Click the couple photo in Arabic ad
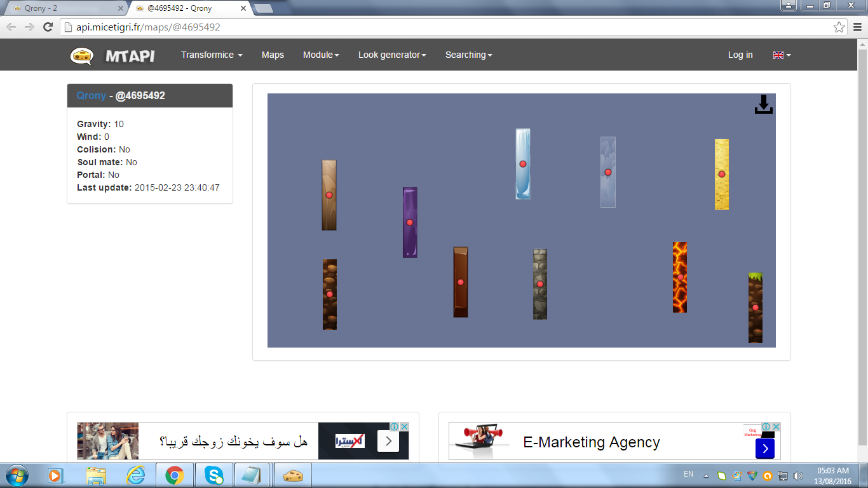The image size is (868, 488). [x=107, y=441]
